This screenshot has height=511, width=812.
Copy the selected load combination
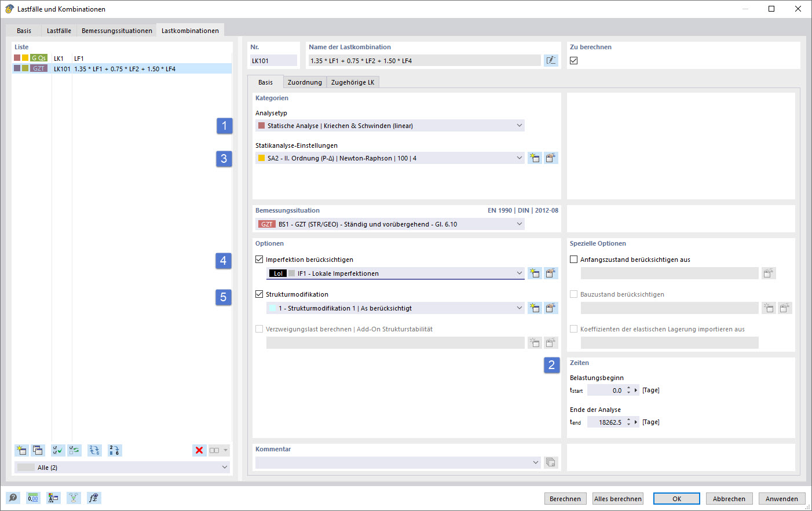pos(38,450)
